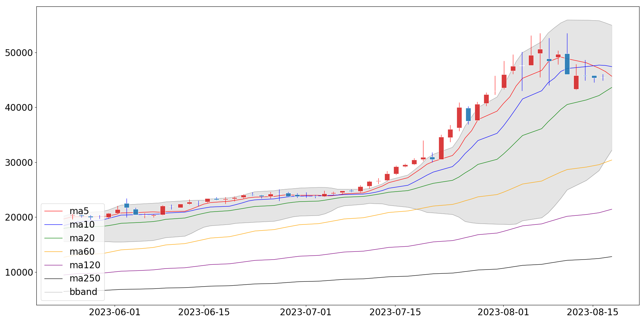Click the 2023-08-15 date label
The image size is (644, 322).
tap(592, 312)
